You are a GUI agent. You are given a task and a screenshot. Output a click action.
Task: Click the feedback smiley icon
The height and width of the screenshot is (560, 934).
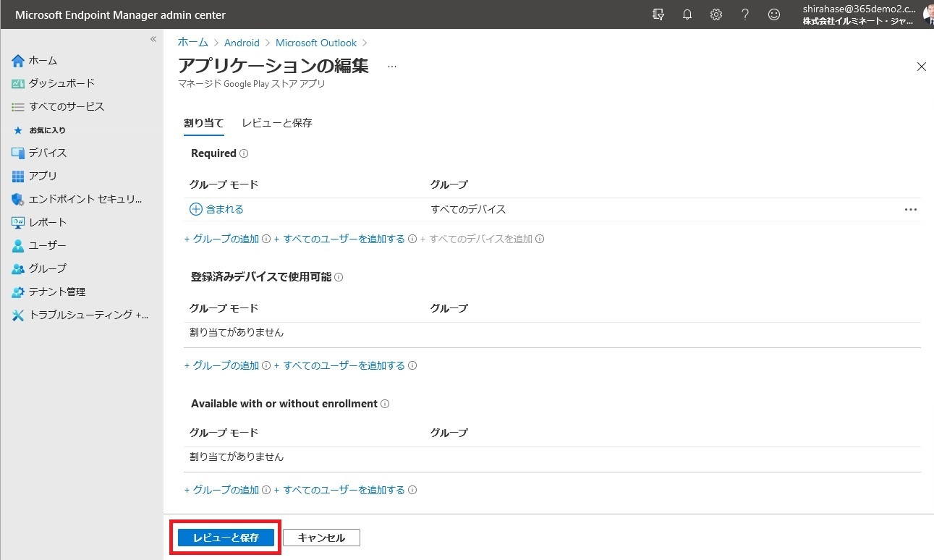[774, 14]
